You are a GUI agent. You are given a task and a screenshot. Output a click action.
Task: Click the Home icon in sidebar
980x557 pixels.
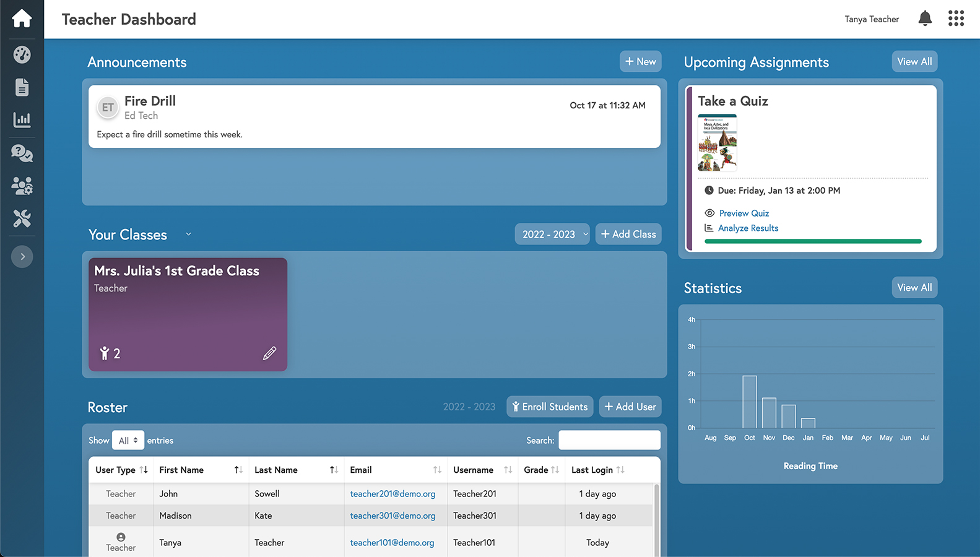click(22, 19)
